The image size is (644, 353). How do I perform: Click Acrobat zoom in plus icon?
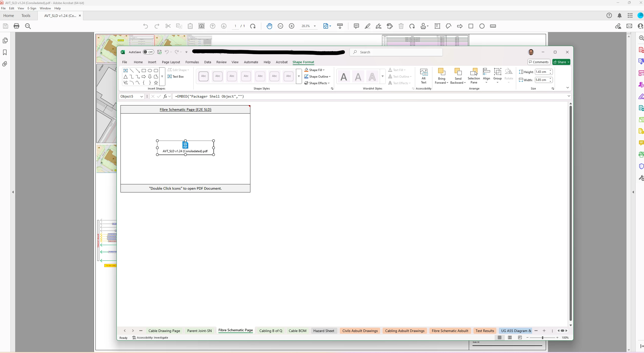pyautogui.click(x=291, y=26)
